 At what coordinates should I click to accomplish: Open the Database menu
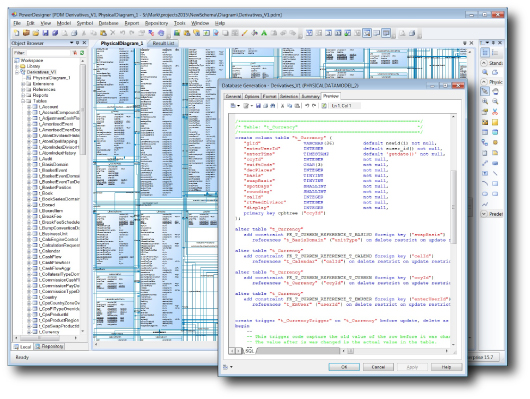[108, 23]
